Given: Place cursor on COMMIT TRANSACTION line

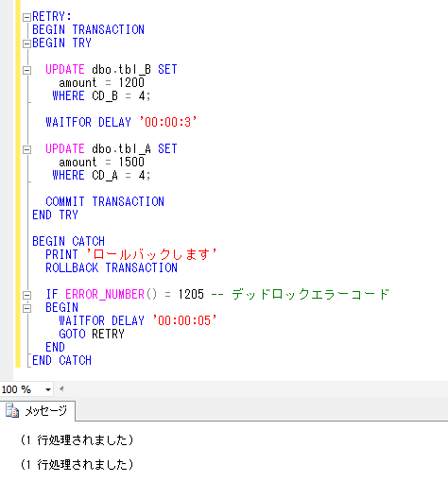Looking at the screenshot, I should click(x=105, y=201).
